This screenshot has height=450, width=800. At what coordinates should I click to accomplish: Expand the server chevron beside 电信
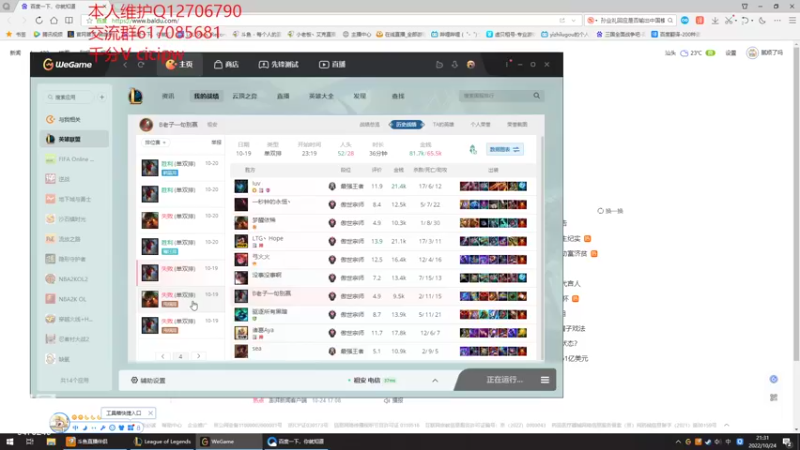(x=435, y=381)
